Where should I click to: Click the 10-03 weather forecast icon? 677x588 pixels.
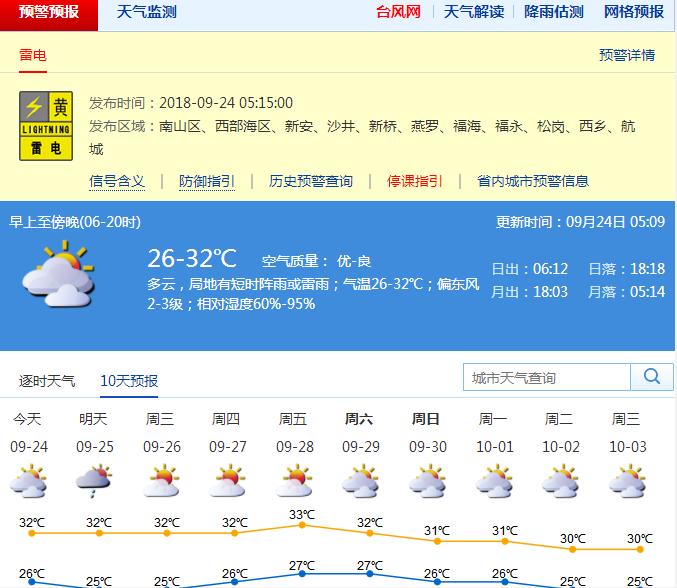click(627, 482)
